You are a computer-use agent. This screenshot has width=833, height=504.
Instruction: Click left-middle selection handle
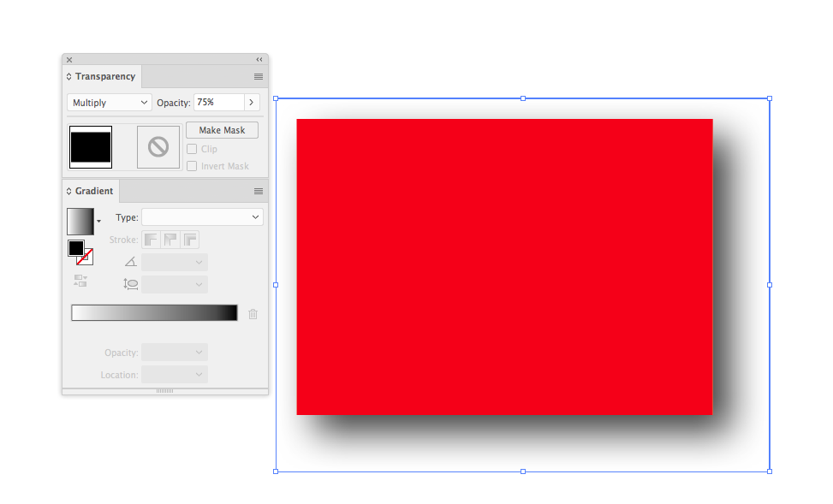pyautogui.click(x=276, y=285)
